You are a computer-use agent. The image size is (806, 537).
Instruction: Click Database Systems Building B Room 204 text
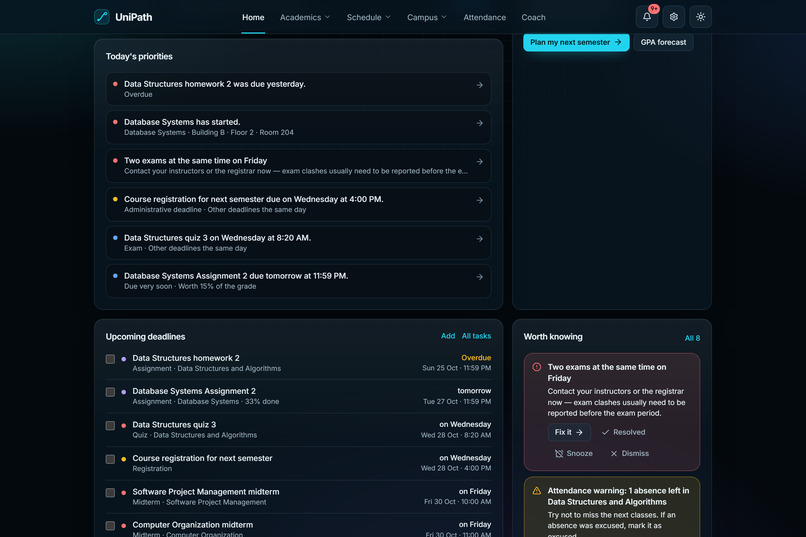click(209, 133)
